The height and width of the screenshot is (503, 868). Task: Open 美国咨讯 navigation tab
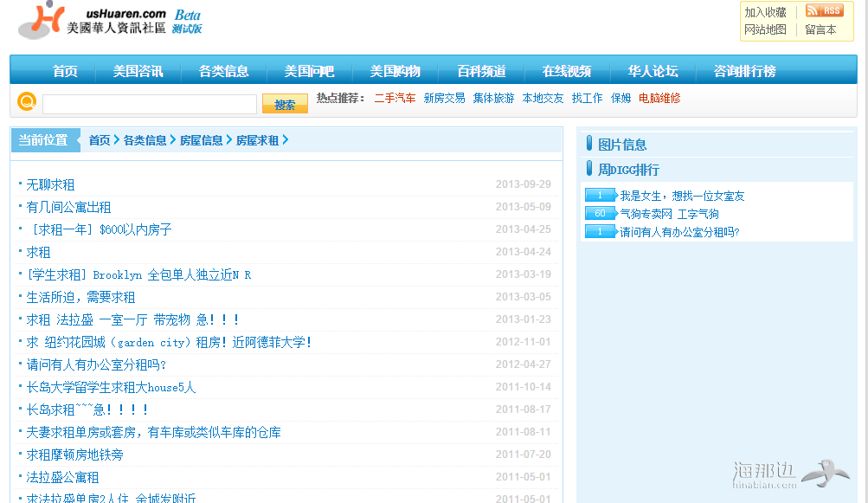click(138, 71)
